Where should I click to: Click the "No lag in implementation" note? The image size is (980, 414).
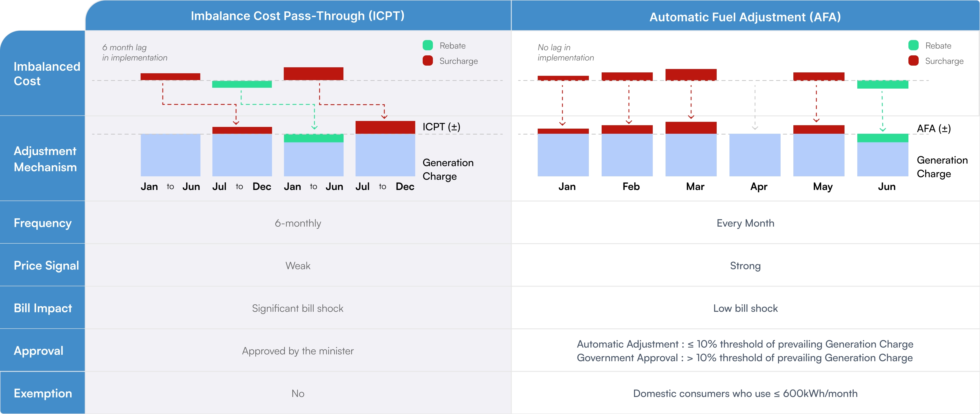point(565,53)
